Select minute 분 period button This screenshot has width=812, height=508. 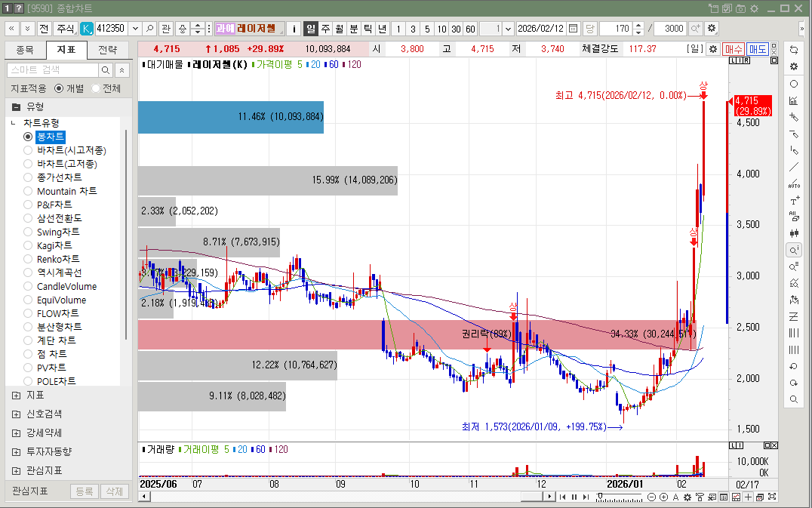[354, 29]
